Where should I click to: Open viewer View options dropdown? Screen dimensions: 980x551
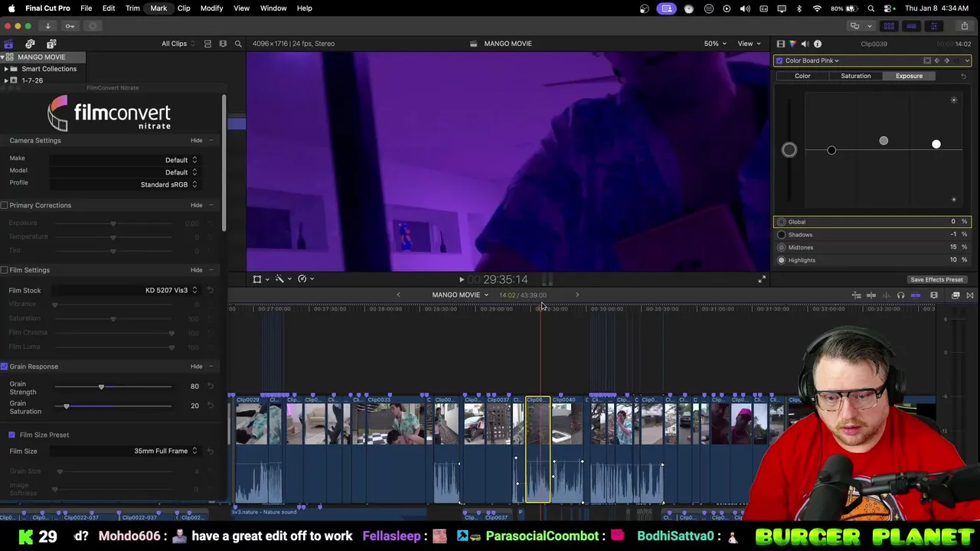click(x=748, y=44)
